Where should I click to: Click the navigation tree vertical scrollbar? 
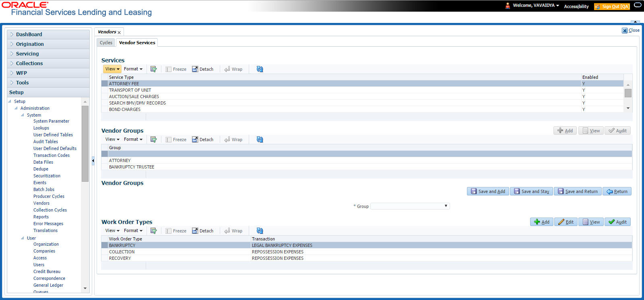[85, 144]
